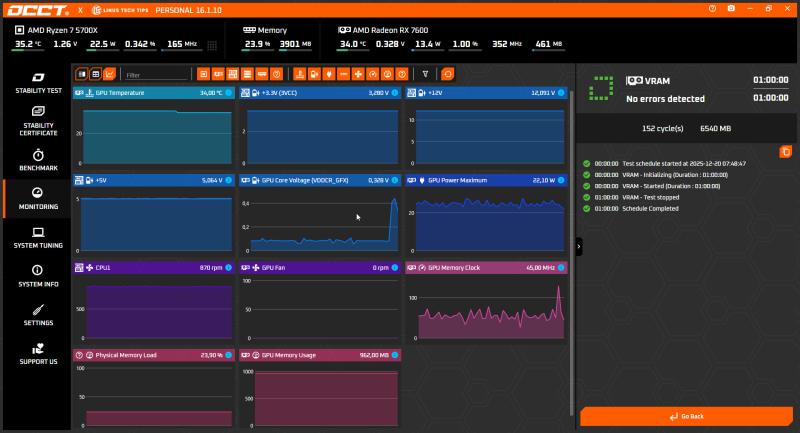The height and width of the screenshot is (433, 800).
Task: Click the Go Back button
Action: 686,417
